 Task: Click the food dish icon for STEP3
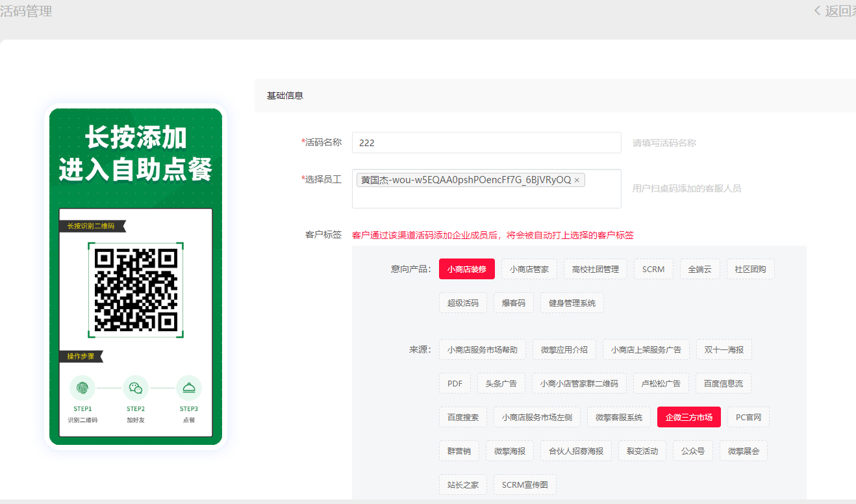click(189, 388)
